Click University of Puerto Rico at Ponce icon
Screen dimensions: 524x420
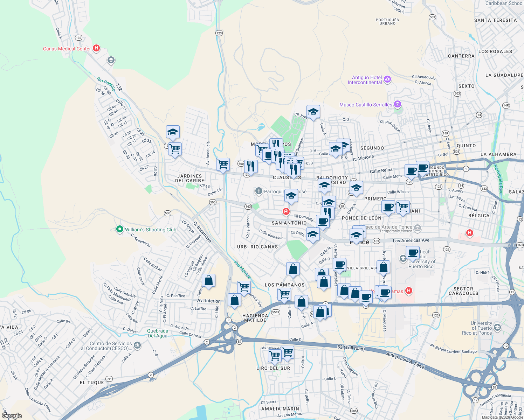(x=497, y=328)
